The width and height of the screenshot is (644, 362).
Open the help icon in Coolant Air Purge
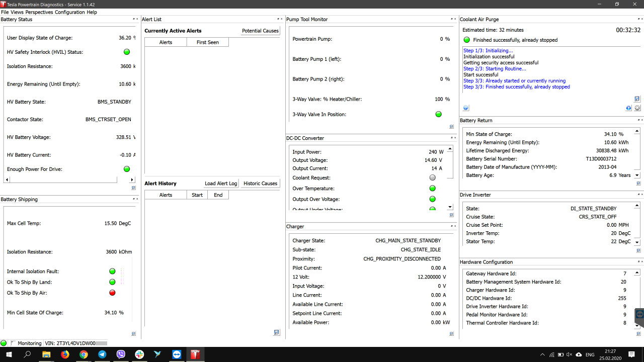coord(466,108)
